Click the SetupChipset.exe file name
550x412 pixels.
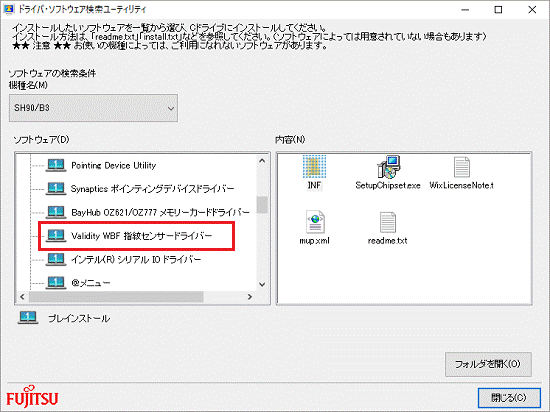(388, 185)
